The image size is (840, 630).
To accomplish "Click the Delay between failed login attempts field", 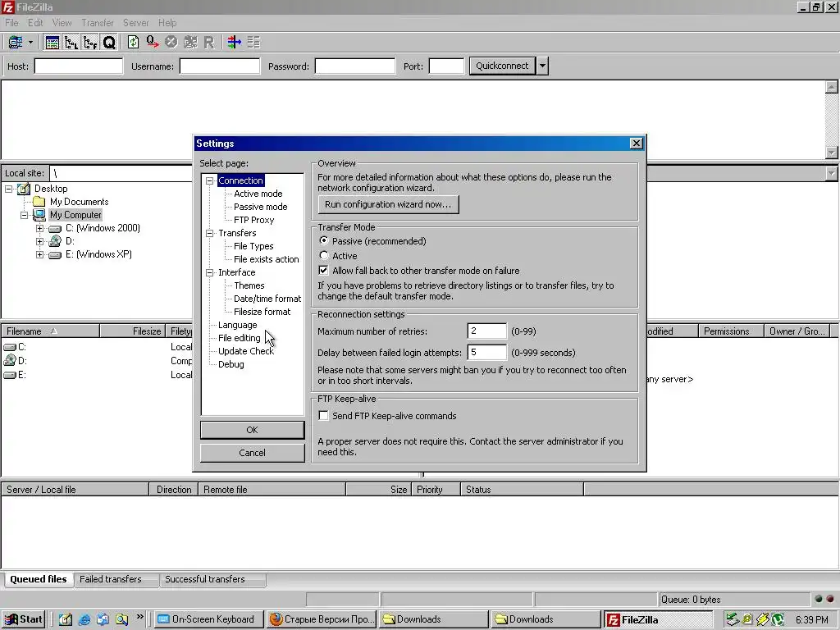I will [x=486, y=353].
